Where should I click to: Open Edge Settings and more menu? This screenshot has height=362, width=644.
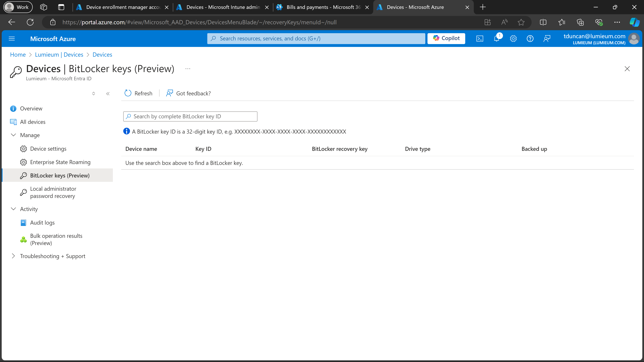point(617,22)
